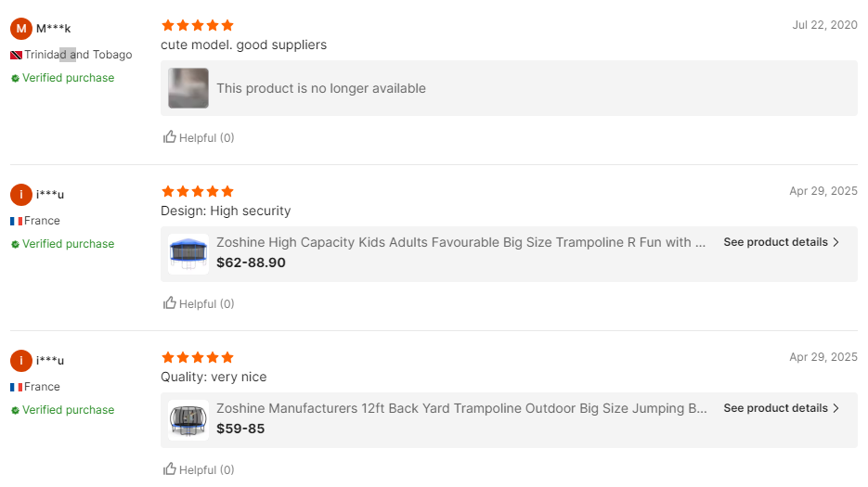
Task: Open the blue Zoshine trampoline product thumbnail
Action: (x=188, y=254)
